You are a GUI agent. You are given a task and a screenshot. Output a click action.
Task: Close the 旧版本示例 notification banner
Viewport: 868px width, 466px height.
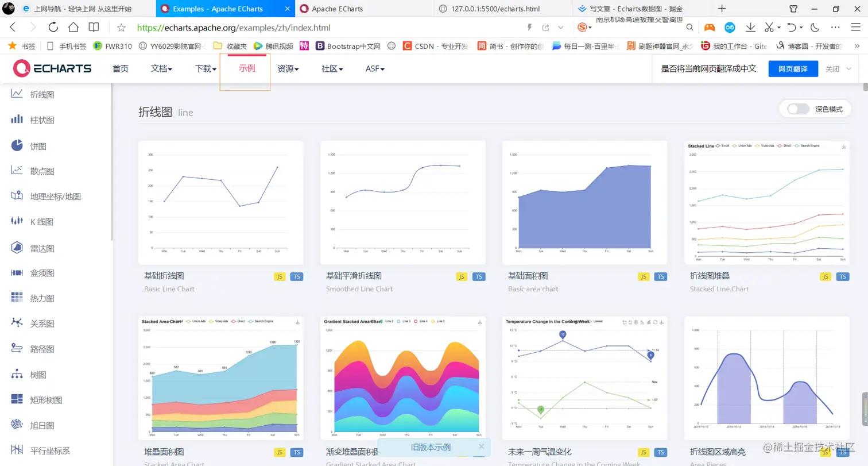[x=481, y=446]
